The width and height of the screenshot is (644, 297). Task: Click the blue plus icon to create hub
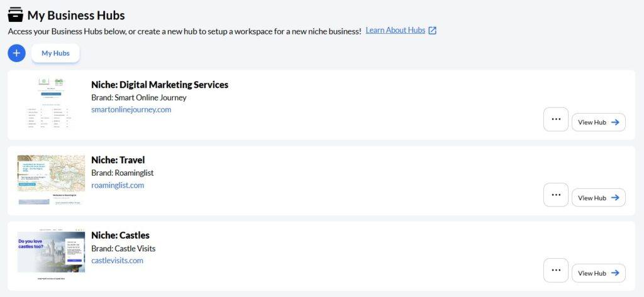point(16,53)
